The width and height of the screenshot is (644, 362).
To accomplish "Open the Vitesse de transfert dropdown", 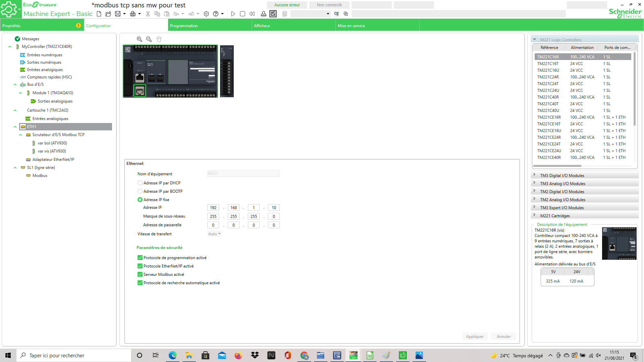I will tap(214, 234).
